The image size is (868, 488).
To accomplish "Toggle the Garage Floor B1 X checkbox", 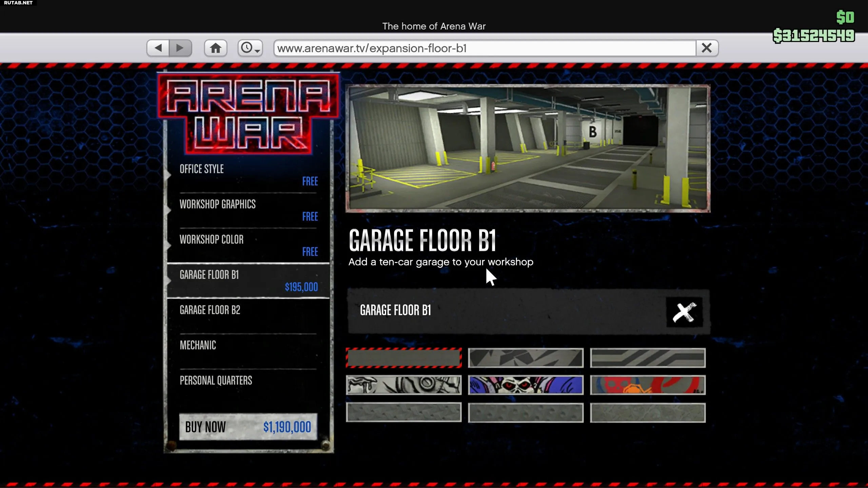I will pos(684,312).
